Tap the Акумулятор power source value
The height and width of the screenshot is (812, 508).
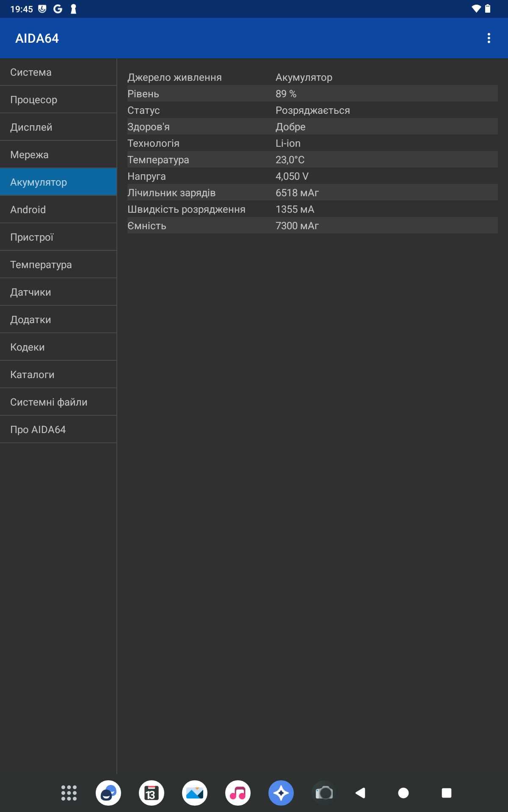[304, 77]
